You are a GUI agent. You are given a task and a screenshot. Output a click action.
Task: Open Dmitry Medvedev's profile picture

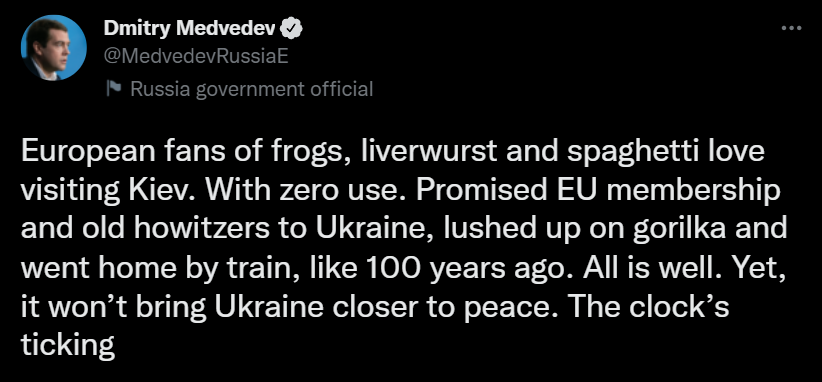point(53,48)
